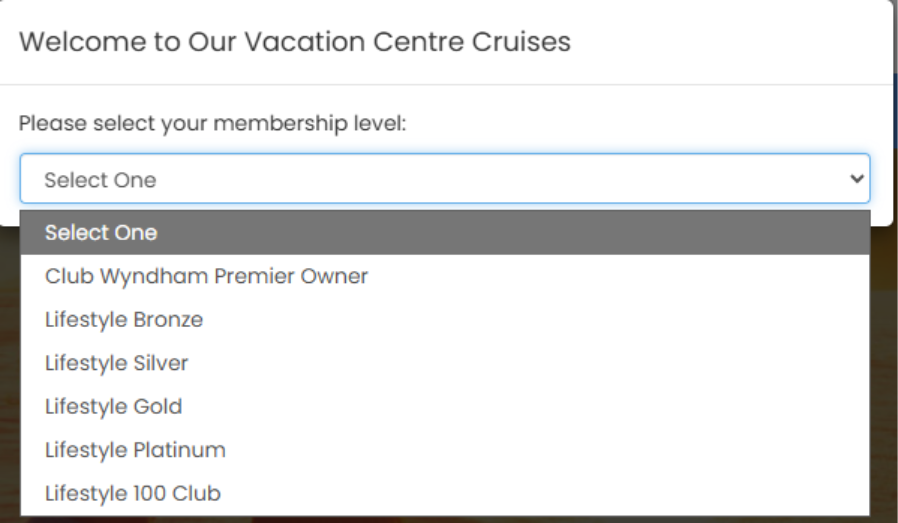The height and width of the screenshot is (523, 898).
Task: Click the Welcome to Our Vacation Centre Cruises heading
Action: (295, 42)
